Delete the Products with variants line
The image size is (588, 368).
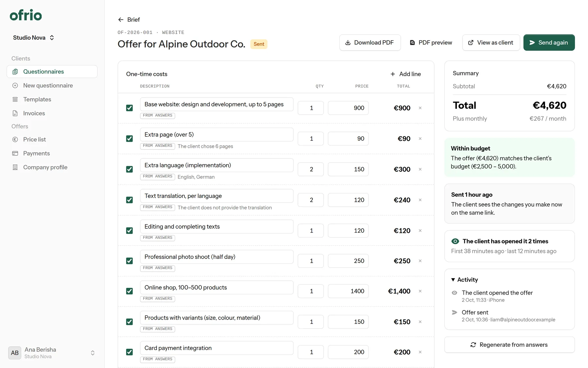point(420,322)
